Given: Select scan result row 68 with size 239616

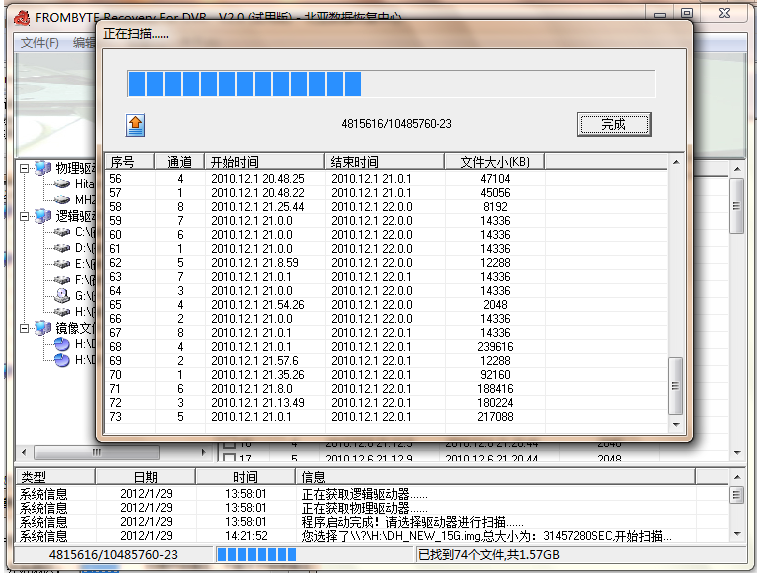Looking at the screenshot, I should 386,347.
